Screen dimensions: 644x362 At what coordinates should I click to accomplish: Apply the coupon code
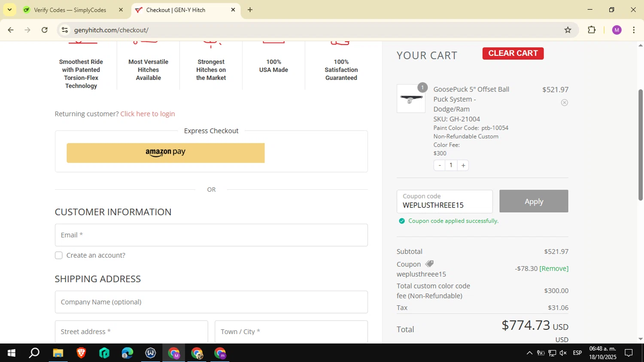534,201
